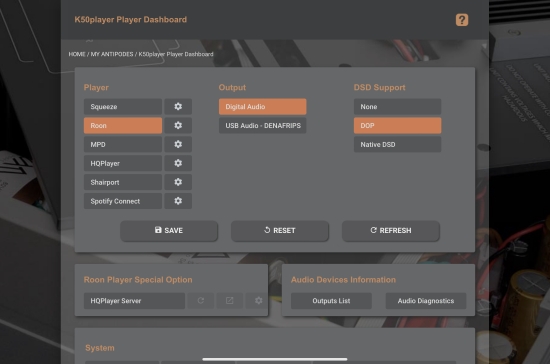Choose Digital Audio output

pos(262,107)
